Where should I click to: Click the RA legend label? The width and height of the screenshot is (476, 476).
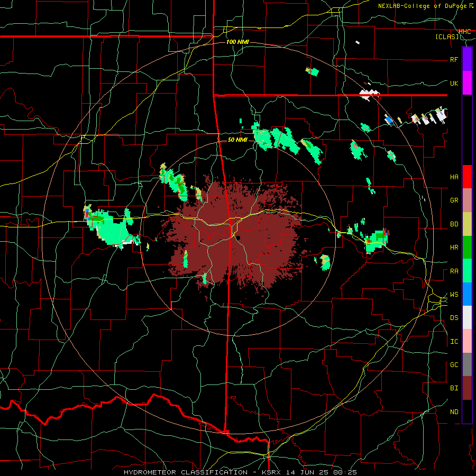coord(454,271)
